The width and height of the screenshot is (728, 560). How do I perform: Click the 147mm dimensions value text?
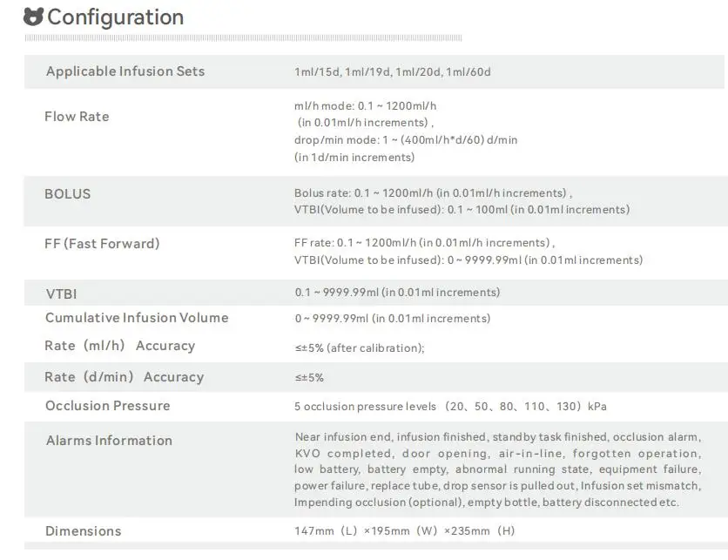[405, 531]
